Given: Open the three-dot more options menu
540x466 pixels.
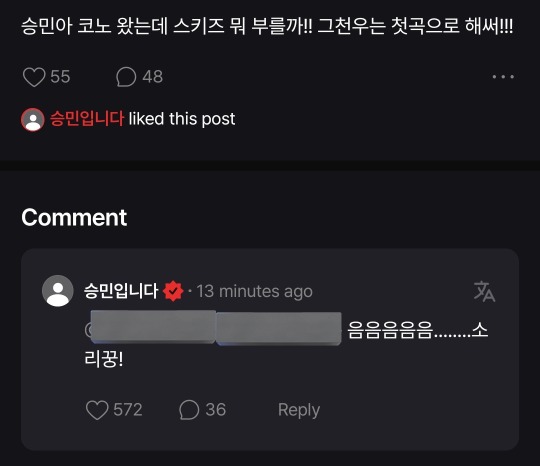Looking at the screenshot, I should [x=503, y=76].
